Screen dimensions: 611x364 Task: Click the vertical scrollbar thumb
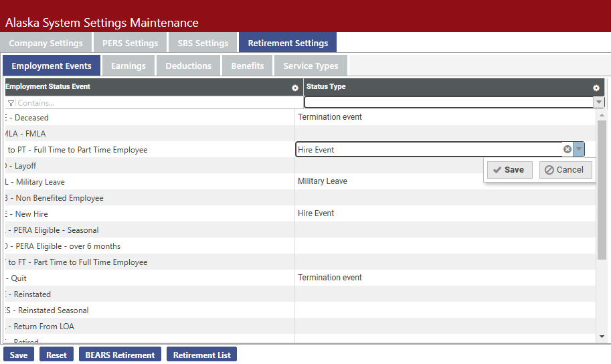[602, 190]
